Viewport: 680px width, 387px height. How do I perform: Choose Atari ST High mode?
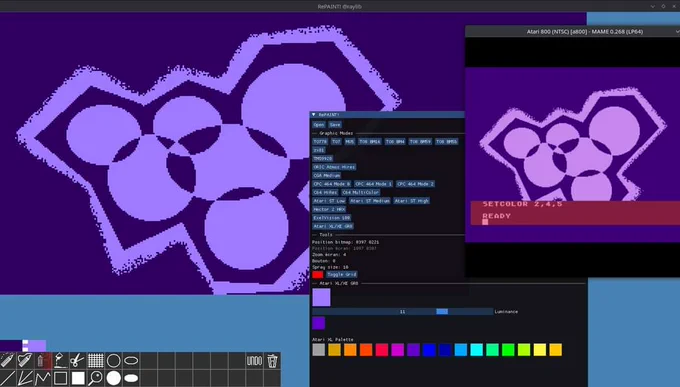pos(412,201)
